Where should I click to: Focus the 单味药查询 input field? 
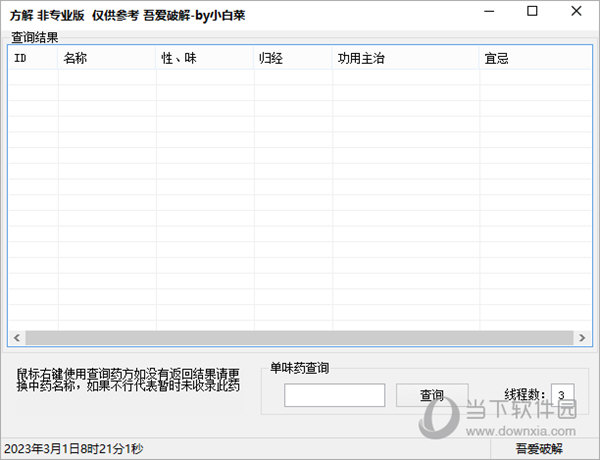(334, 395)
